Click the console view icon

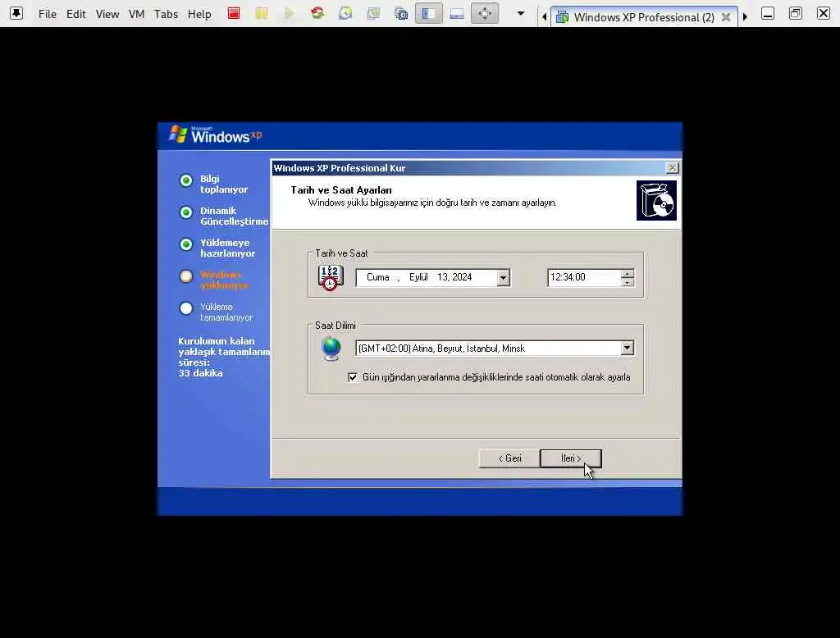457,13
